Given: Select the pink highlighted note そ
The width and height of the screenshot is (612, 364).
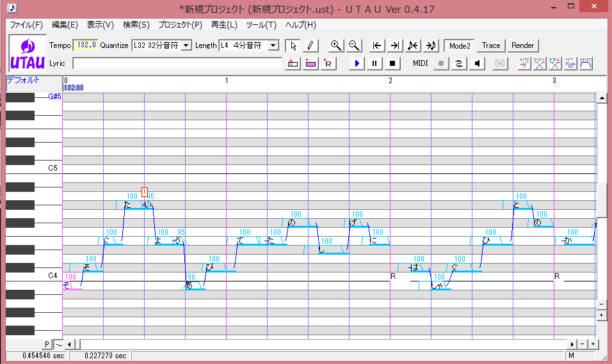Looking at the screenshot, I should (x=72, y=285).
